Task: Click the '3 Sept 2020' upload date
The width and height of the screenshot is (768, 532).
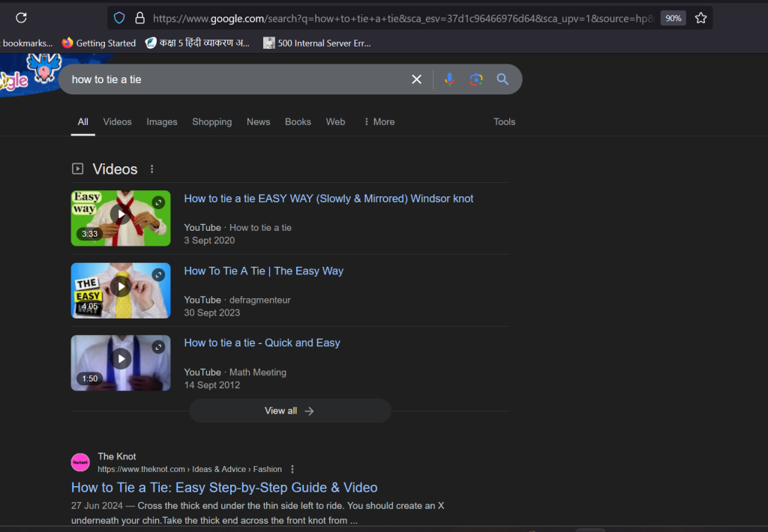Action: (x=209, y=241)
